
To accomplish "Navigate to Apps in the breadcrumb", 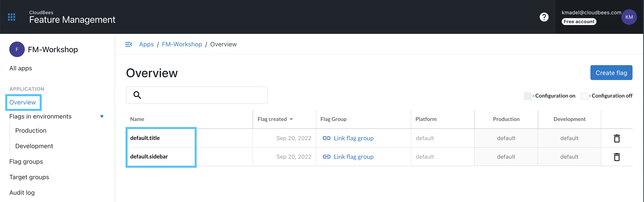I will [146, 44].
